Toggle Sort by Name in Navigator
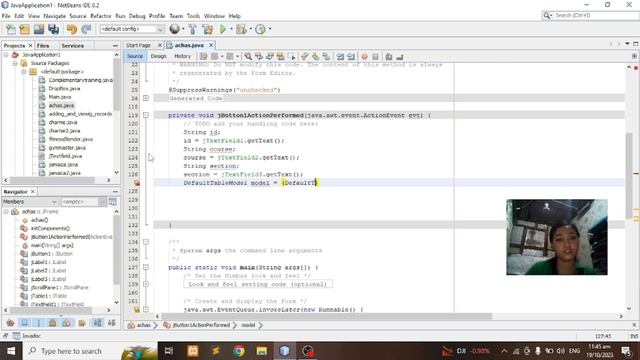The height and width of the screenshot is (360, 640). pyautogui.click(x=97, y=323)
